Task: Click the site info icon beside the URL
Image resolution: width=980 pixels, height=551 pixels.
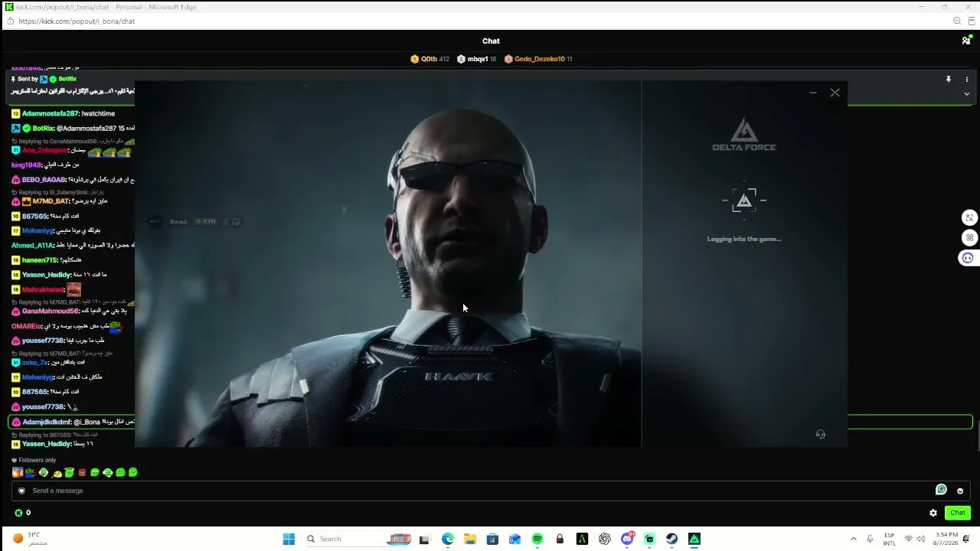Action: (x=9, y=21)
